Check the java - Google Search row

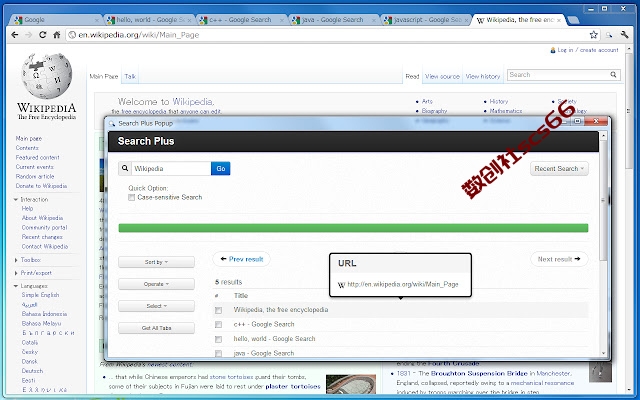pos(218,353)
